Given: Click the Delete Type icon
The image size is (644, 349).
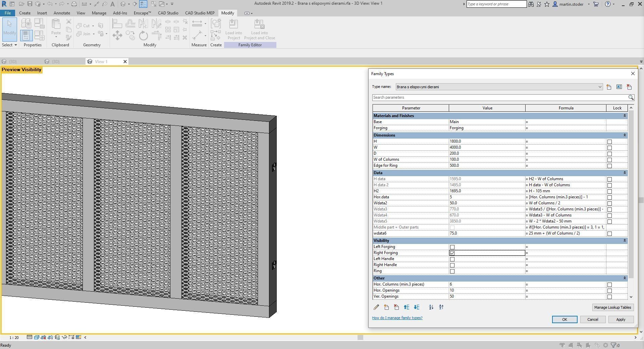Looking at the screenshot, I should click(x=629, y=87).
